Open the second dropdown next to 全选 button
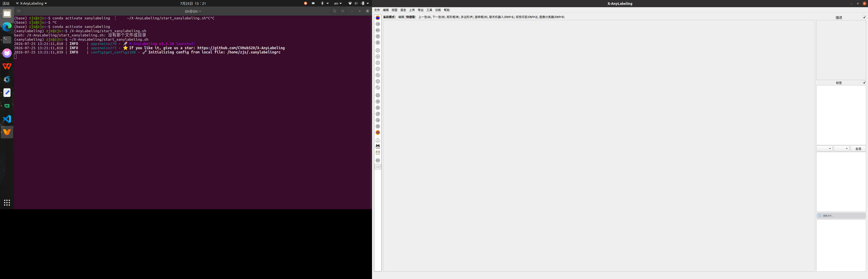This screenshot has width=868, height=279. click(x=841, y=149)
